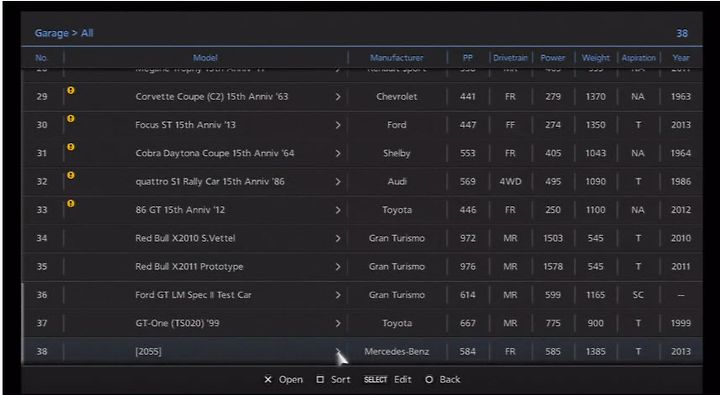Select Focus ST 15th Anniv '13
The height and width of the screenshot is (395, 720).
(185, 125)
